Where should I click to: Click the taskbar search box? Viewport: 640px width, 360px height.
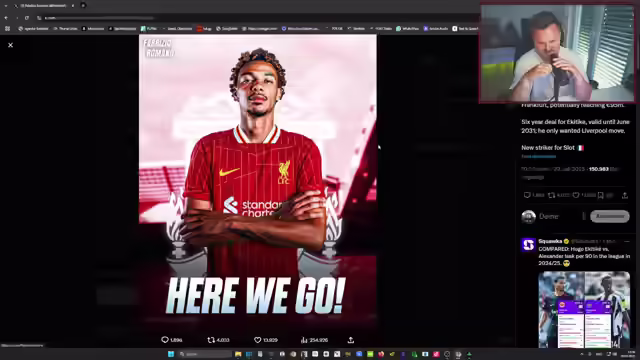pyautogui.click(x=205, y=354)
